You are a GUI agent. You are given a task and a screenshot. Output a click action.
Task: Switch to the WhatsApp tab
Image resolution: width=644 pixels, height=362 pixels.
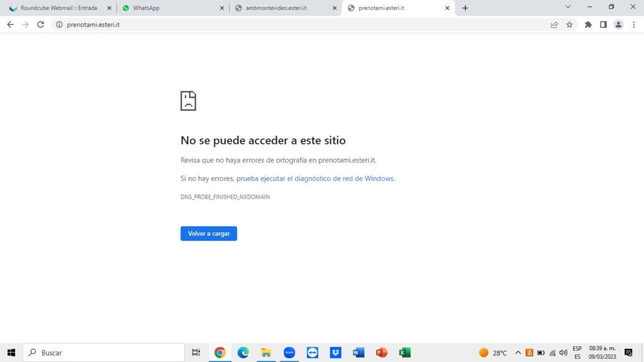pos(170,8)
